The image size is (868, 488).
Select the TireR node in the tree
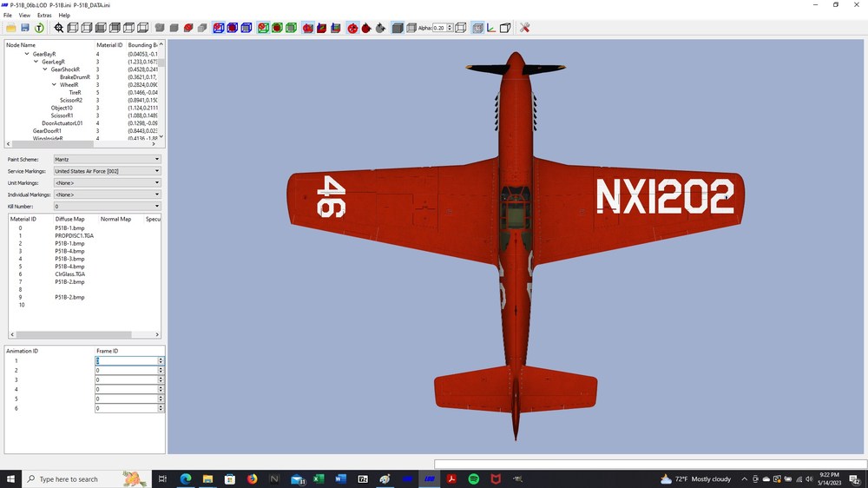[x=76, y=93]
